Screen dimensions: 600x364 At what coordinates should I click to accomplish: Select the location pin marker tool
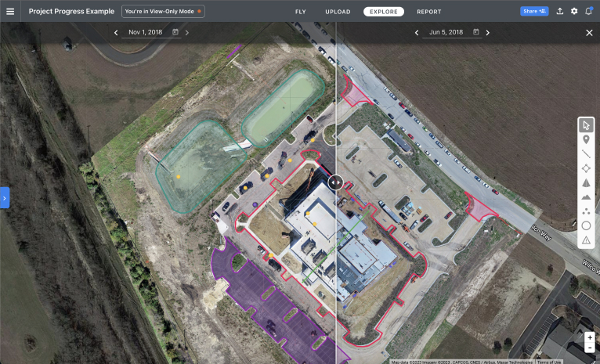(586, 139)
